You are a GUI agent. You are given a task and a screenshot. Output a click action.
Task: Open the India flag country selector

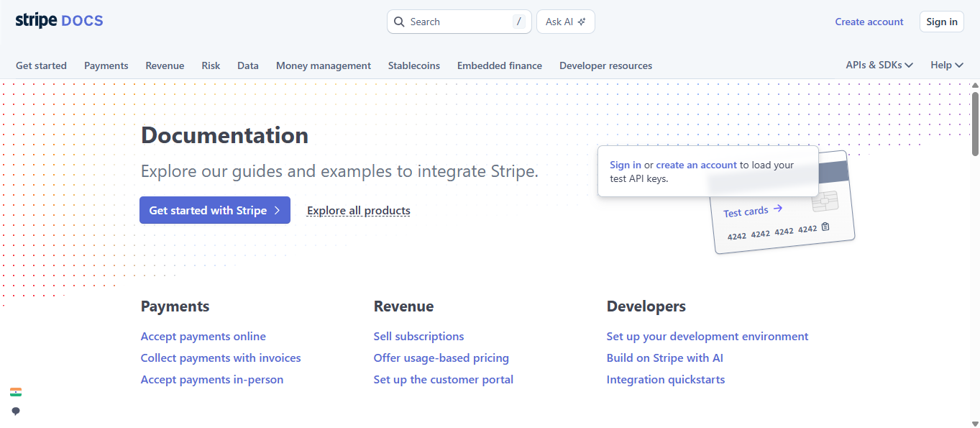tap(16, 392)
